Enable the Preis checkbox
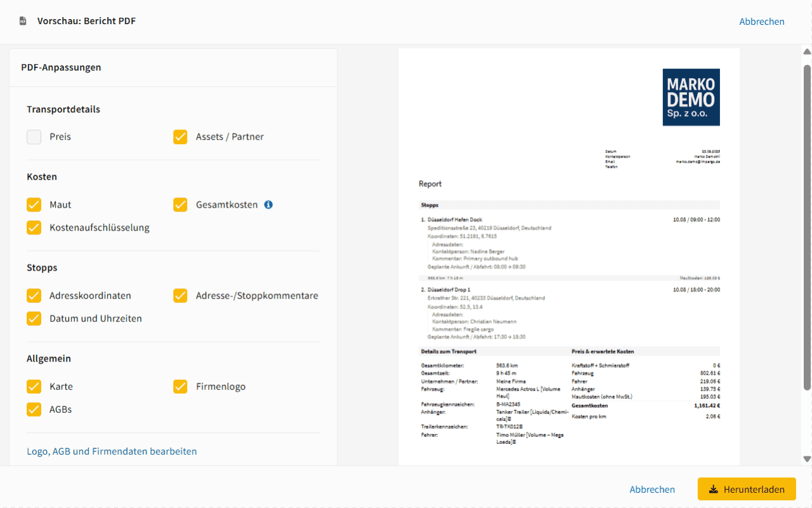The height and width of the screenshot is (508, 812). coord(34,137)
